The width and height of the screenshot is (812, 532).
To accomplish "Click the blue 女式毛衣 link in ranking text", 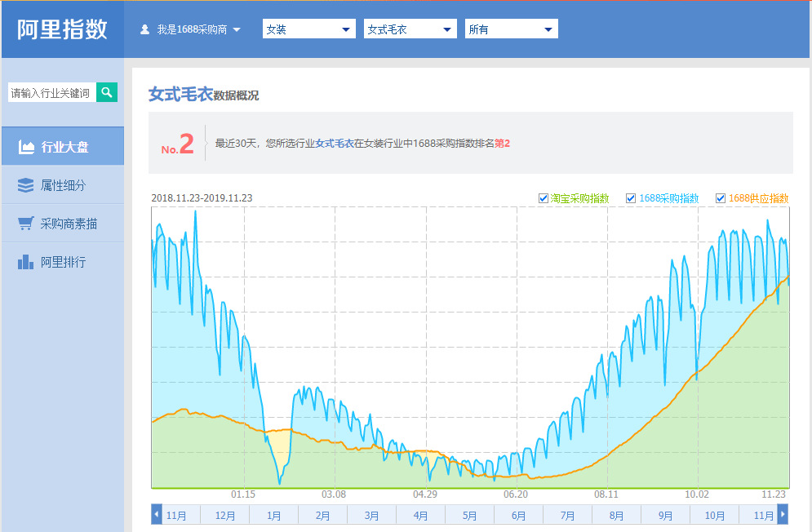I will [x=335, y=144].
